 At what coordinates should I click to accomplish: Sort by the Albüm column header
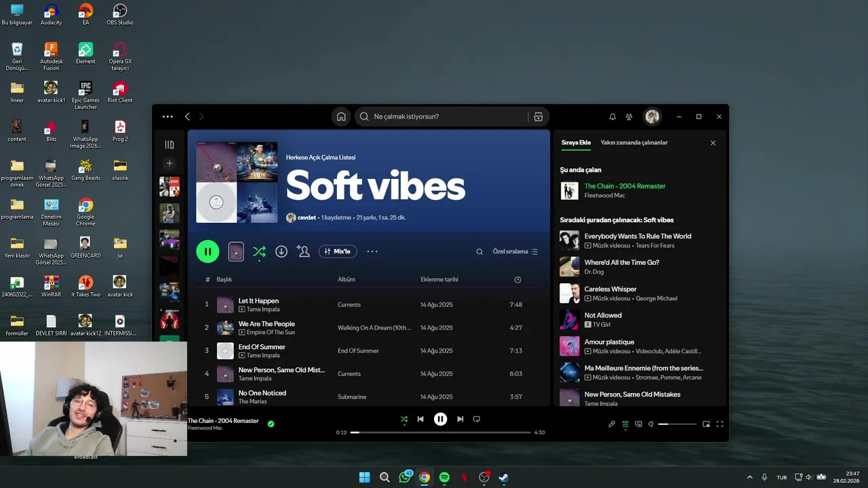(347, 279)
